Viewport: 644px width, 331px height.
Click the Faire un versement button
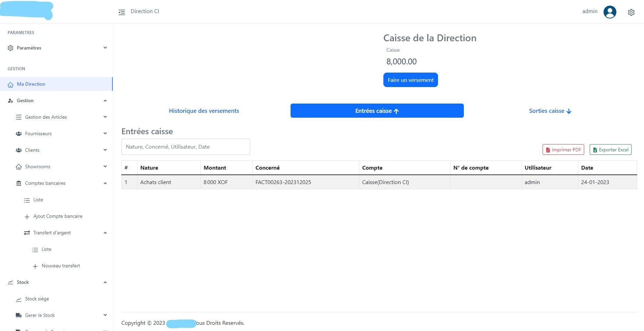410,79
